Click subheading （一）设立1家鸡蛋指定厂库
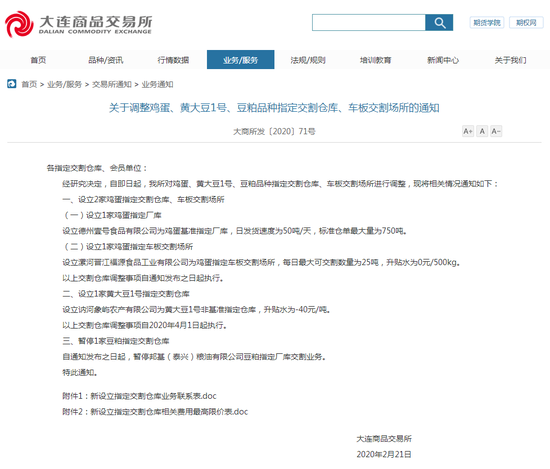Viewport: 550px width, 469px height. click(112, 215)
